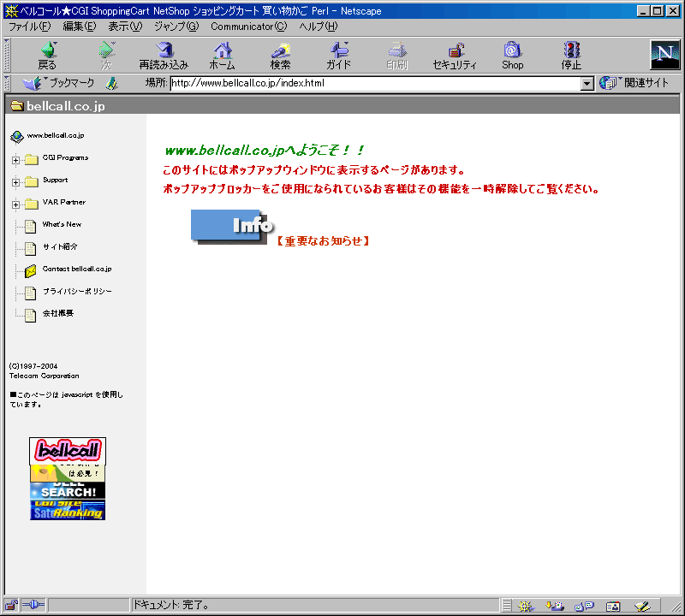Image resolution: width=685 pixels, height=616 pixels.
Task: Collapse the location toolbar handle
Action: [x=7, y=83]
